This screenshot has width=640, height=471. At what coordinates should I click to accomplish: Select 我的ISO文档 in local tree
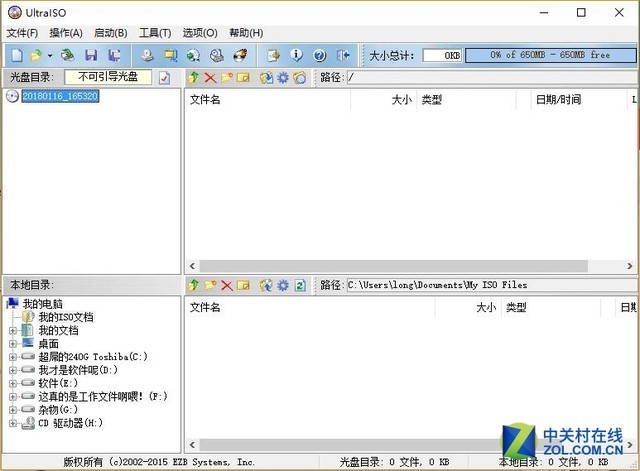[x=66, y=317]
